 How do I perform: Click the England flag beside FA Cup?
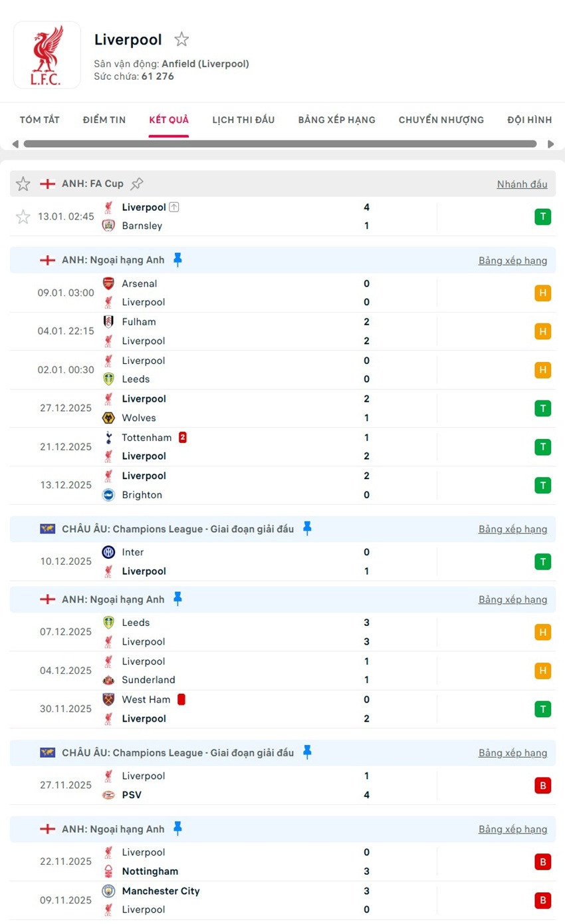coord(47,184)
